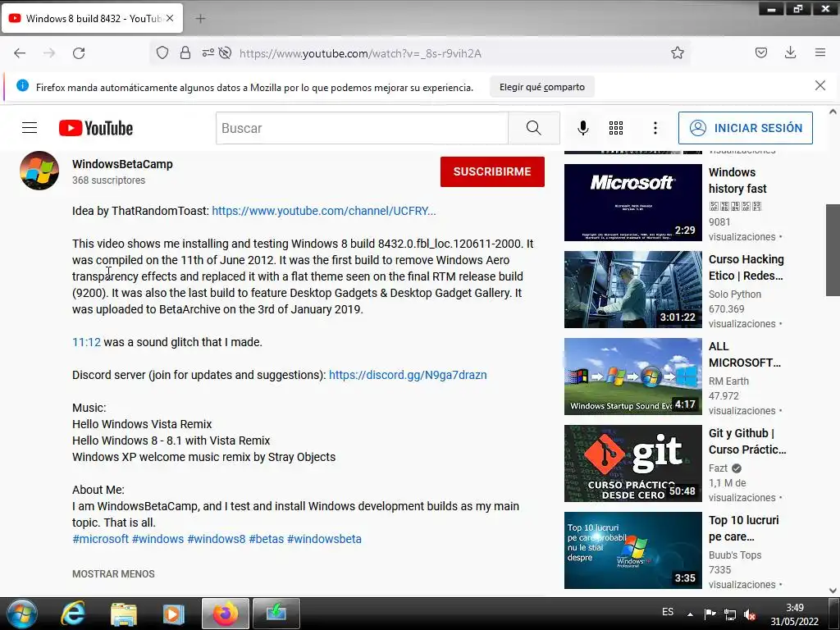Open the Windows history fast video thumbnail
840x630 pixels.
632,203
